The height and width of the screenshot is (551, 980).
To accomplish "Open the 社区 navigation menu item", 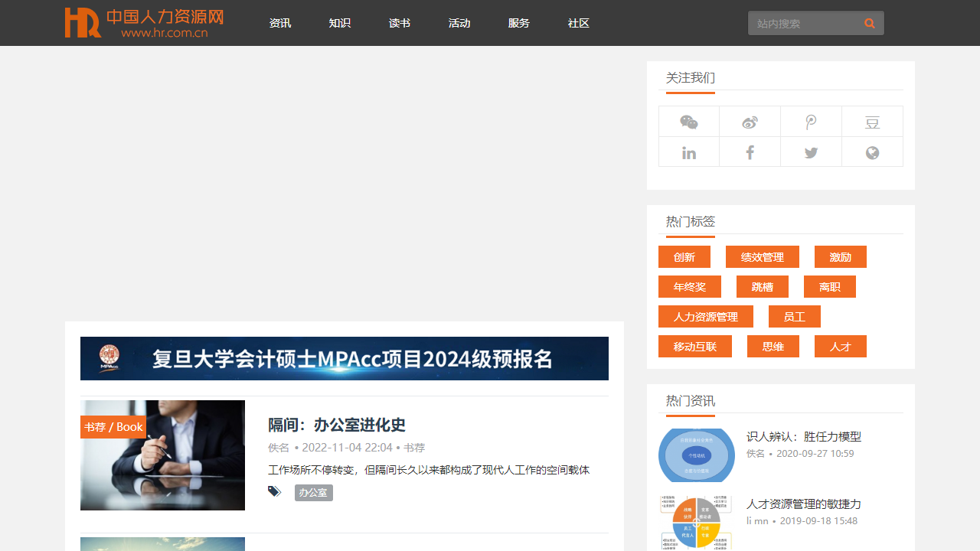I will click(x=579, y=24).
